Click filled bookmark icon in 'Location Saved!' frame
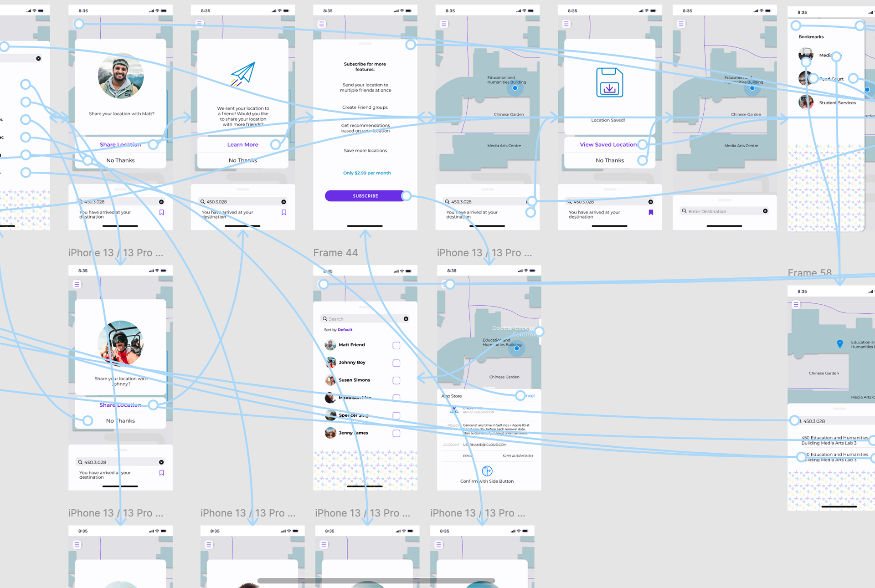Image resolution: width=875 pixels, height=588 pixels. coord(651,212)
